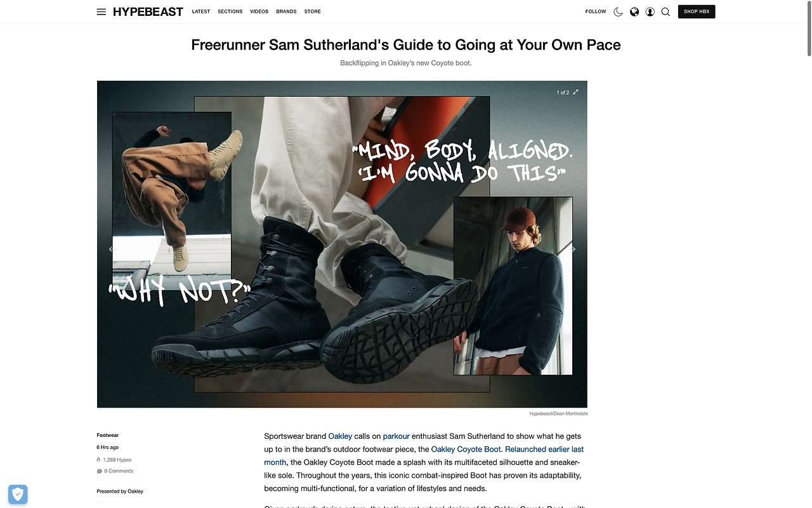Open the user account icon
Viewport: 812px width, 508px height.
650,11
